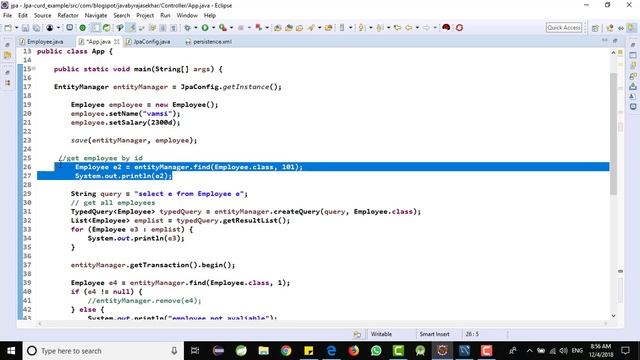Click the green circular toolbar icon
640x360 pixels.
point(82,28)
